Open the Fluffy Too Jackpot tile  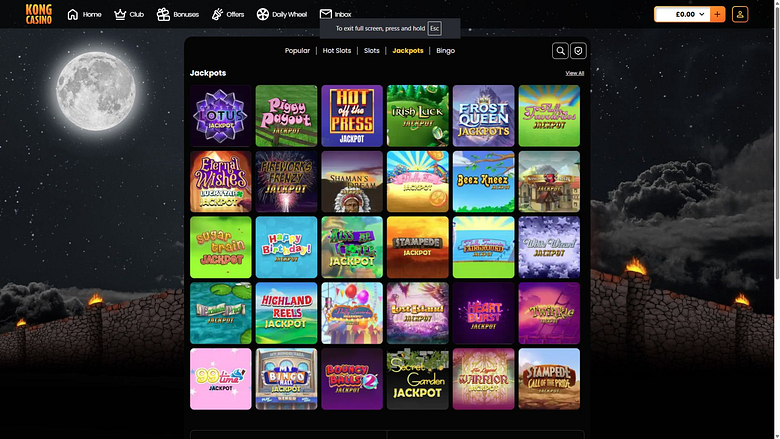[x=418, y=181]
